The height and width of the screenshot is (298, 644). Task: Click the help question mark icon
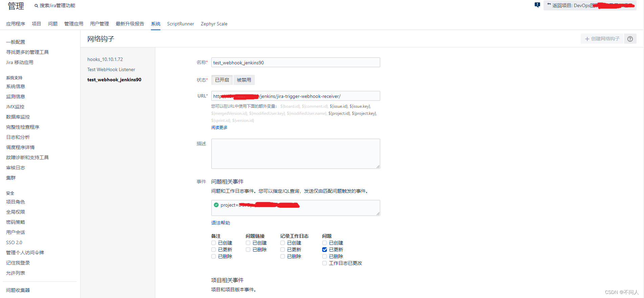(630, 39)
